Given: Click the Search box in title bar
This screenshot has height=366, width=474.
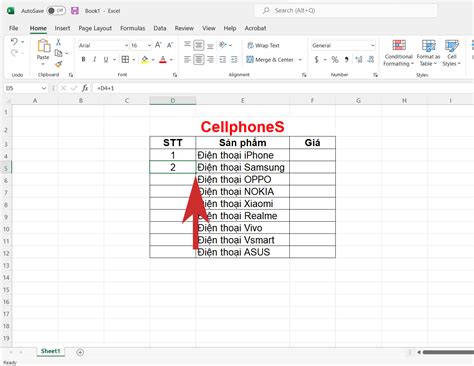Looking at the screenshot, I should (x=346, y=11).
